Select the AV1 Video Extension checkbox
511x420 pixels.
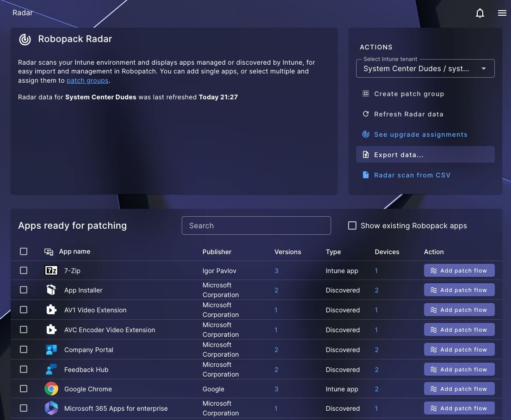point(24,310)
